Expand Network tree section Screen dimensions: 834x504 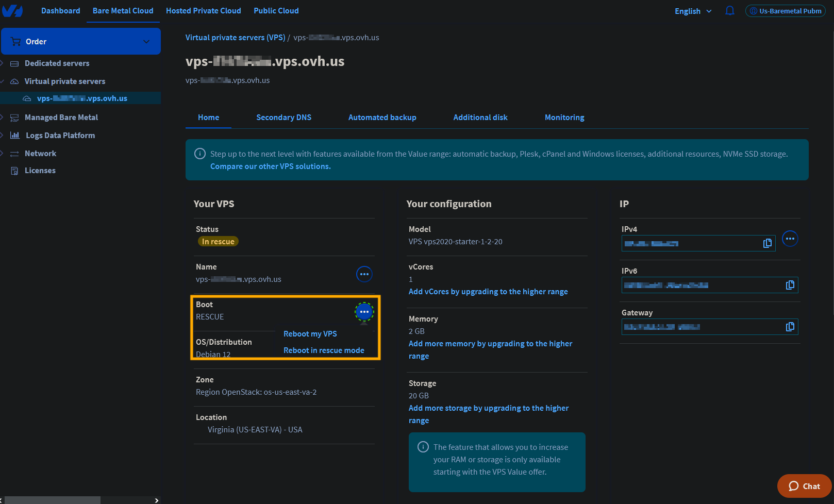point(2,154)
